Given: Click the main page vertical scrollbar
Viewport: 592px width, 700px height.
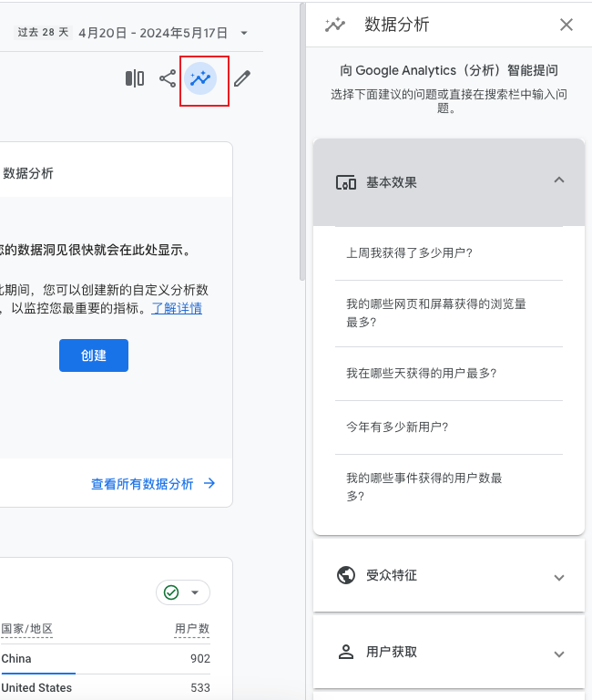Looking at the screenshot, I should (x=302, y=143).
